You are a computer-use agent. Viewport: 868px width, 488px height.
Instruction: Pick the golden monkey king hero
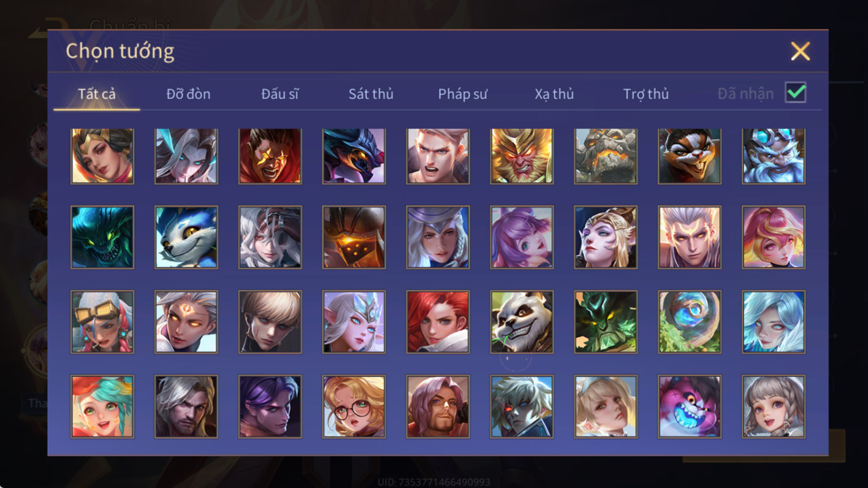click(x=522, y=156)
